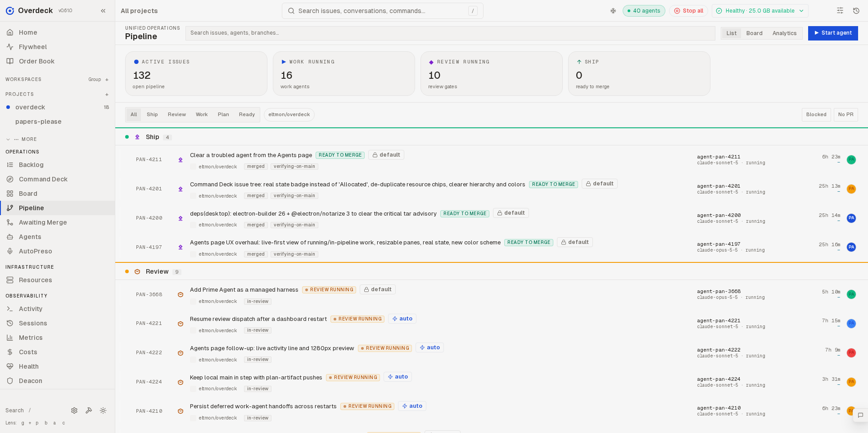Viewport: 868px width, 433px height.
Task: Select the Ready filter tab
Action: click(247, 115)
